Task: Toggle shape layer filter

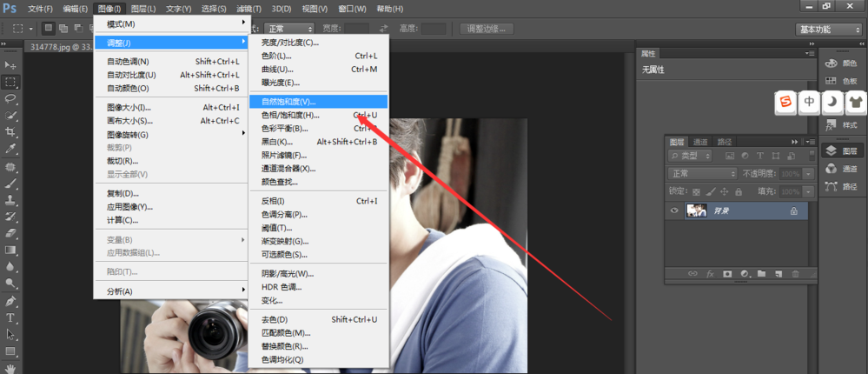Action: coord(776,156)
